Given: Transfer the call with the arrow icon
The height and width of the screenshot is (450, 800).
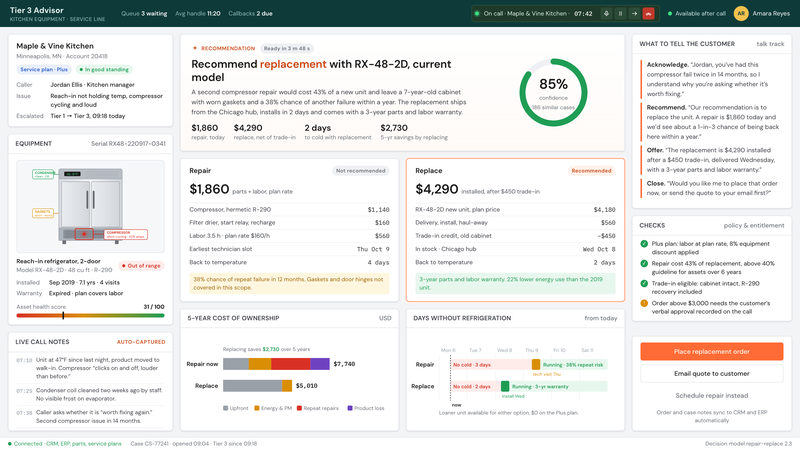Looking at the screenshot, I should [x=634, y=14].
